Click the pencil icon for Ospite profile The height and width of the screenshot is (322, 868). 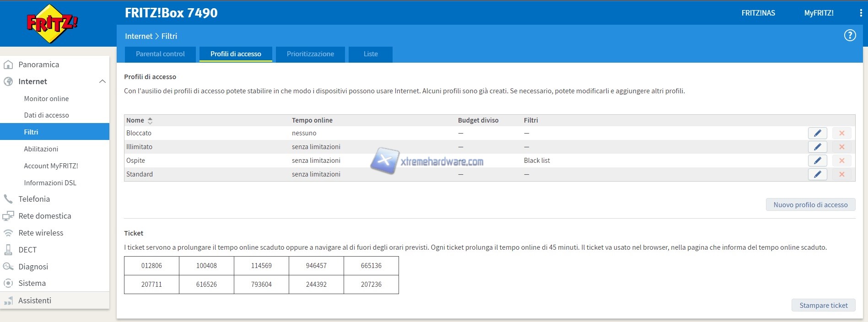pos(817,161)
